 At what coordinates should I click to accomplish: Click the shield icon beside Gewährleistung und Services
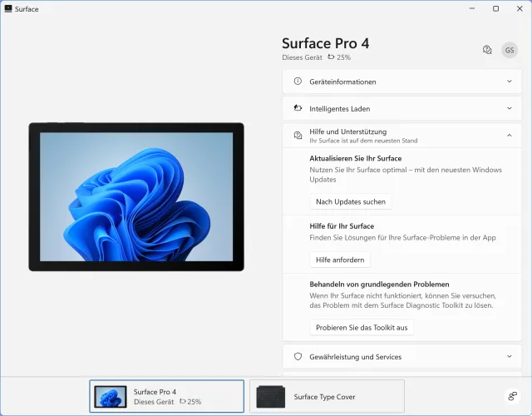coord(298,356)
